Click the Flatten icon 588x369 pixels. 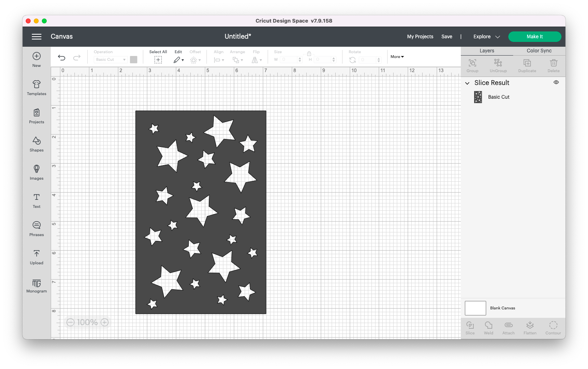coord(530,327)
